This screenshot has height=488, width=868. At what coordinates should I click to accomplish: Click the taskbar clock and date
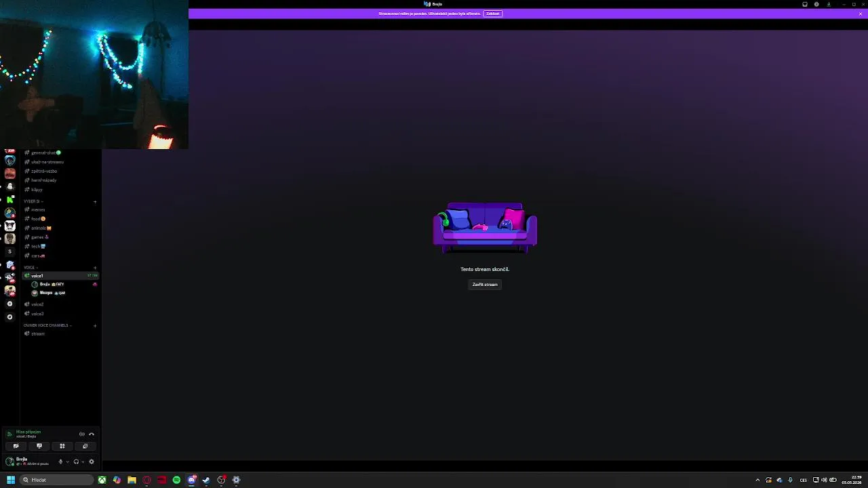852,480
